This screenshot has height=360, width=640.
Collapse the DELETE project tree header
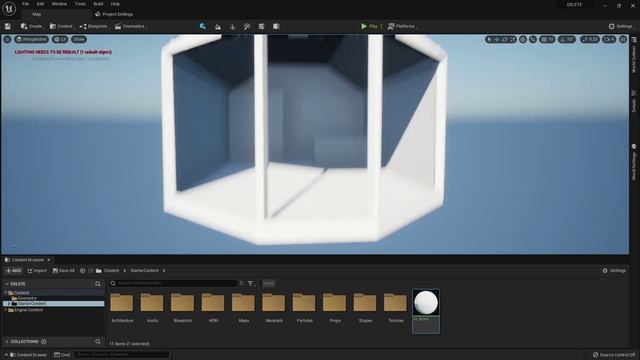[x=6, y=284]
